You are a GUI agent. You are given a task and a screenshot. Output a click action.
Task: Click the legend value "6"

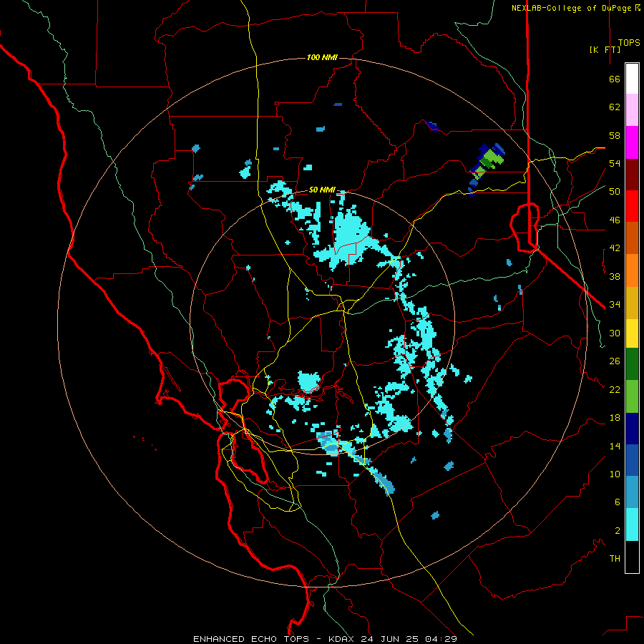click(x=617, y=502)
